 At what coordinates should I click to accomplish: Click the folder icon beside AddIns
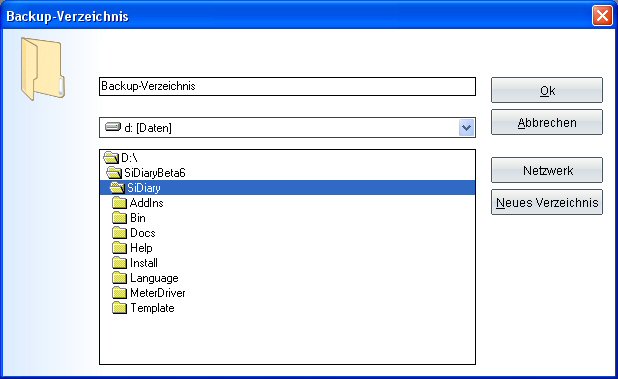pos(119,203)
